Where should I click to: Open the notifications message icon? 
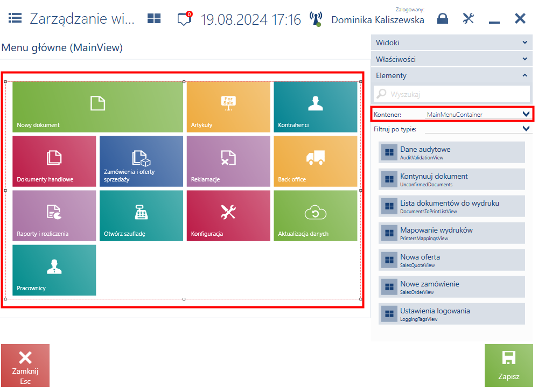(184, 18)
